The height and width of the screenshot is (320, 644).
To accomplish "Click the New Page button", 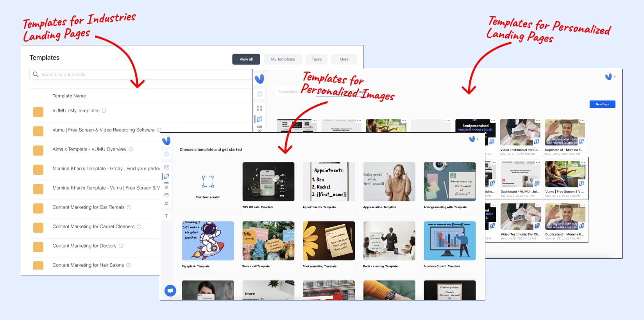I will (602, 104).
